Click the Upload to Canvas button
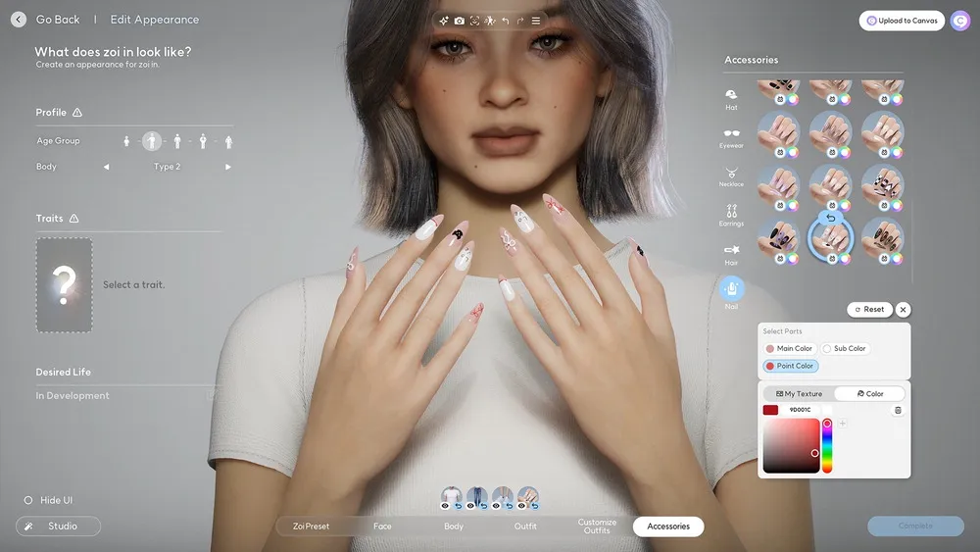980x552 pixels. (x=902, y=21)
